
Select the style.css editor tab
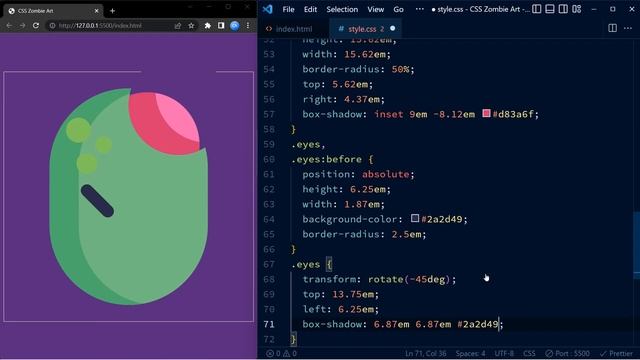click(361, 29)
